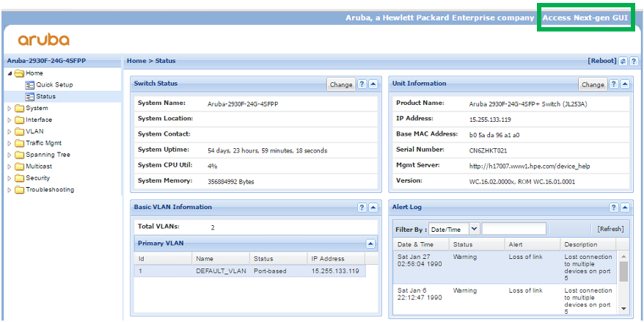Click IP Address column header in VLAN table

click(x=336, y=259)
